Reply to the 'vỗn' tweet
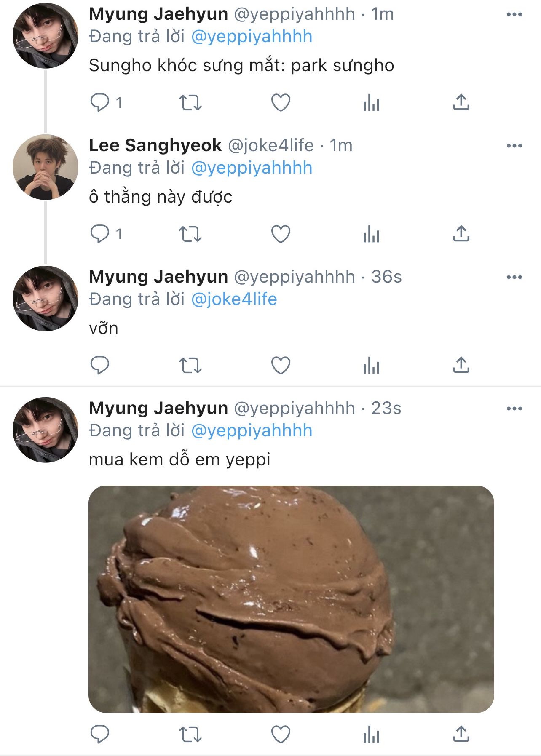Viewport: 541px width, 756px height. coord(100,365)
